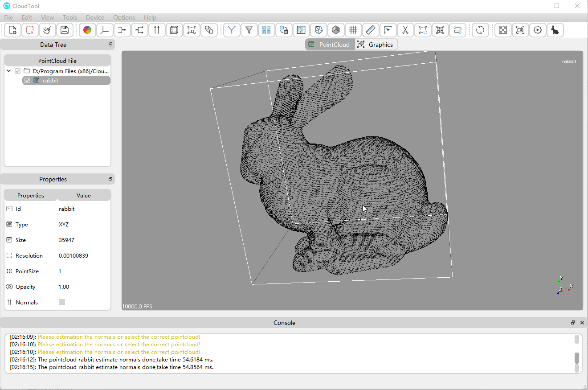Select the rabbit item in Data Tree

point(66,81)
